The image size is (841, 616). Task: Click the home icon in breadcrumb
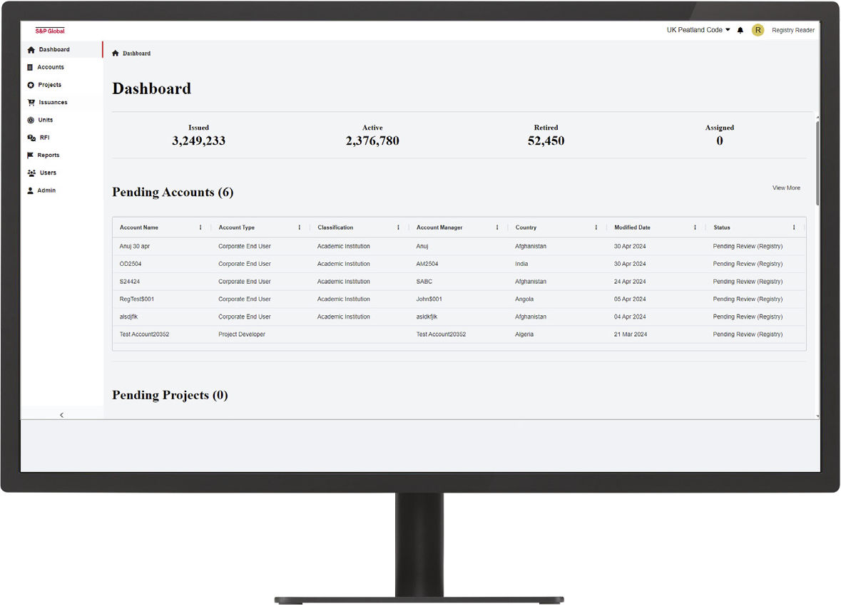116,53
